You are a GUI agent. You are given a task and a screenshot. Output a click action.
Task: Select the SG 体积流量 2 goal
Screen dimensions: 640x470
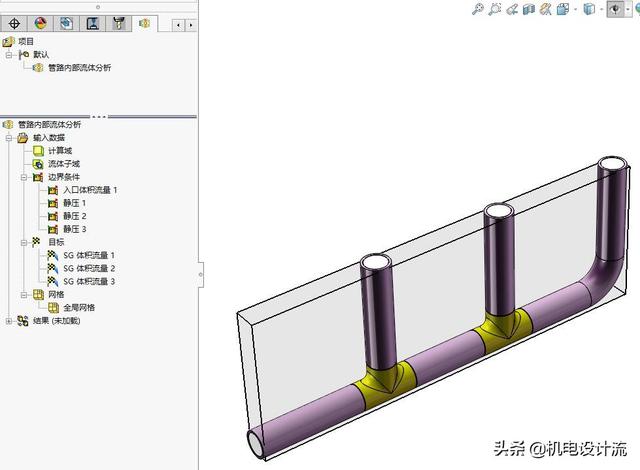[x=89, y=268]
